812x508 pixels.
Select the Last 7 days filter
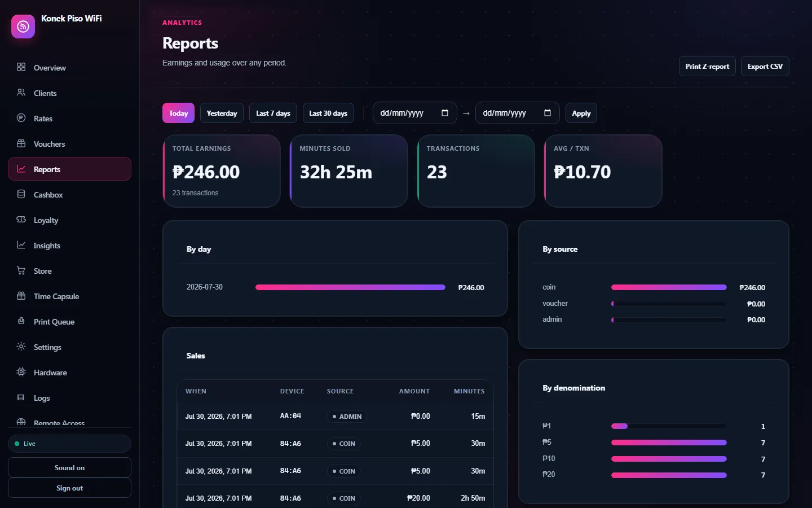(x=273, y=113)
